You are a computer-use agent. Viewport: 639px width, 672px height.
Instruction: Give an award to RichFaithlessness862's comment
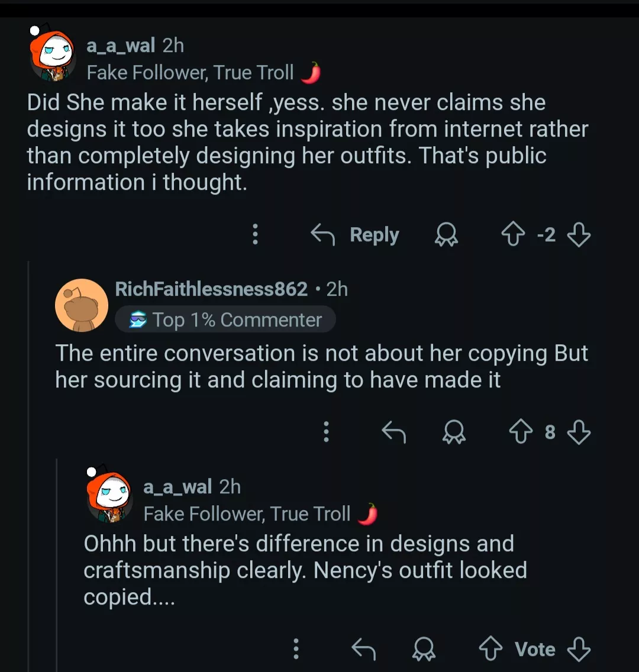[x=455, y=432]
